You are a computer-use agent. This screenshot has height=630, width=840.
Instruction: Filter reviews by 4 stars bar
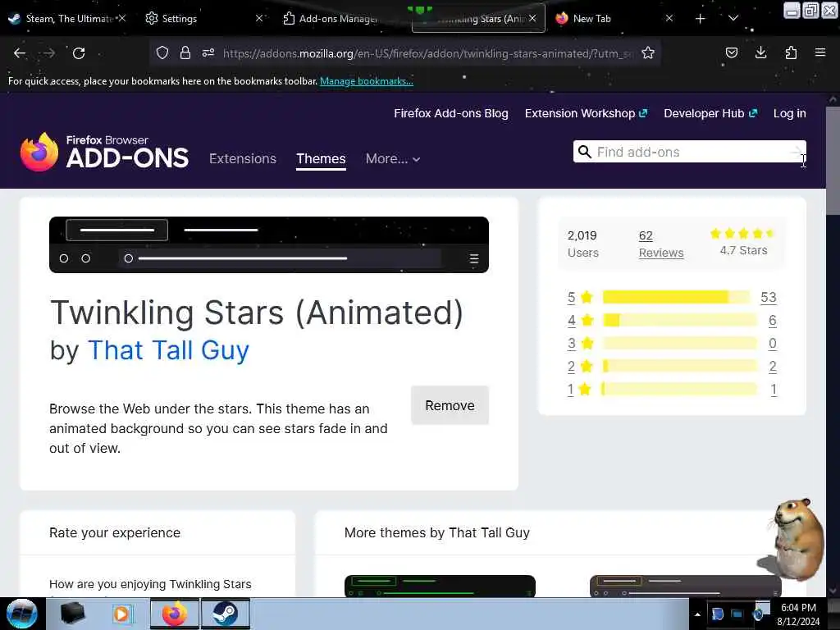pos(680,321)
